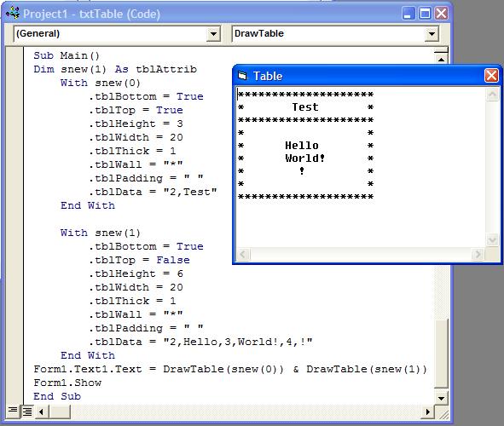The image size is (504, 426).
Task: Click the tblData 'Hello,3,World!' line
Action: tap(200, 342)
